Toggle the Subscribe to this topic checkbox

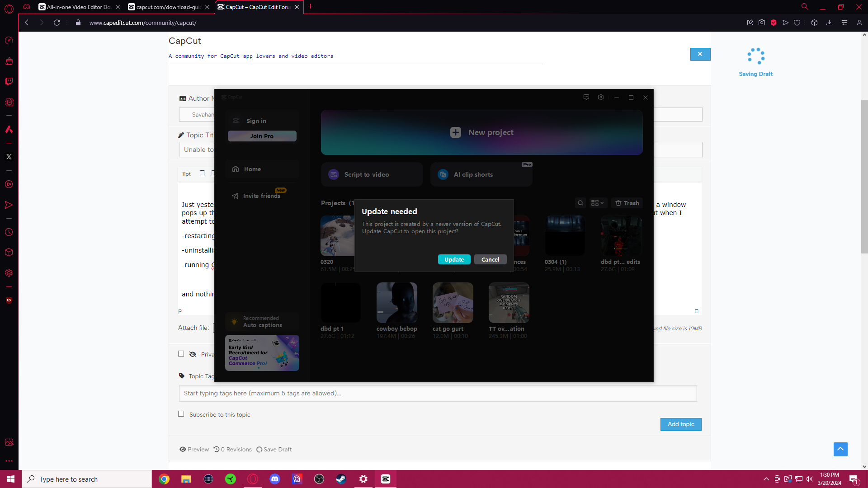181,414
